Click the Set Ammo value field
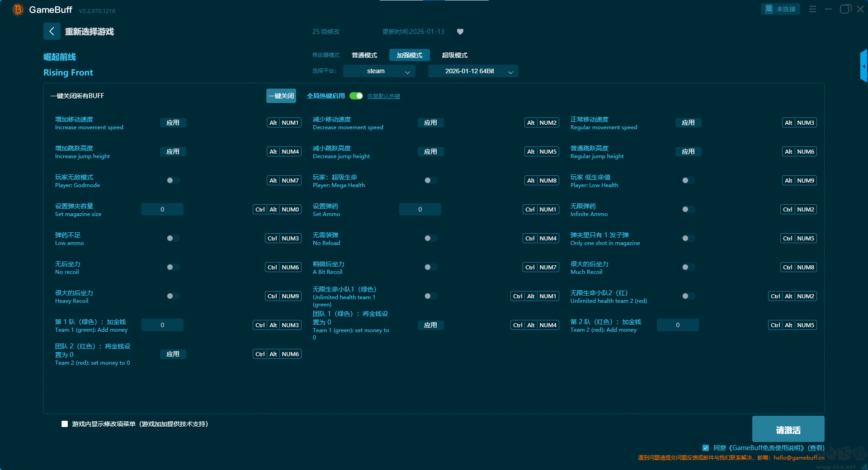The width and height of the screenshot is (868, 470). point(420,209)
